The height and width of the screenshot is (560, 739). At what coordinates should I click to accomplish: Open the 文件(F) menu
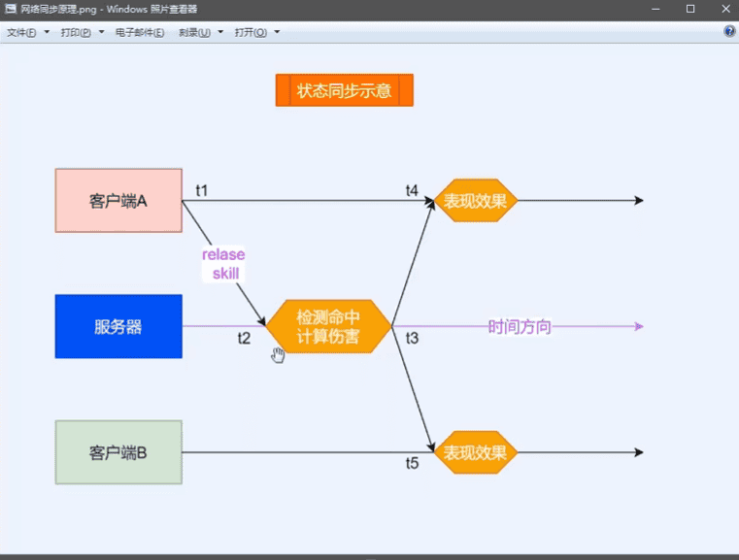(x=21, y=32)
